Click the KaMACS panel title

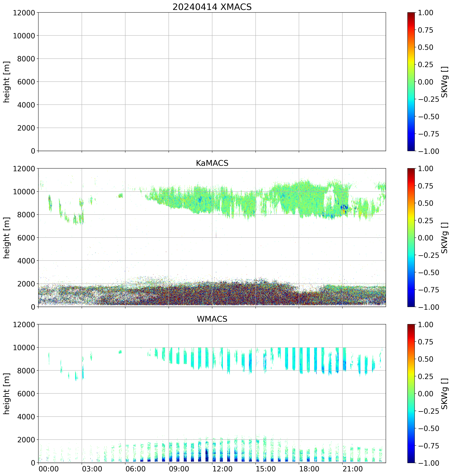tap(212, 163)
